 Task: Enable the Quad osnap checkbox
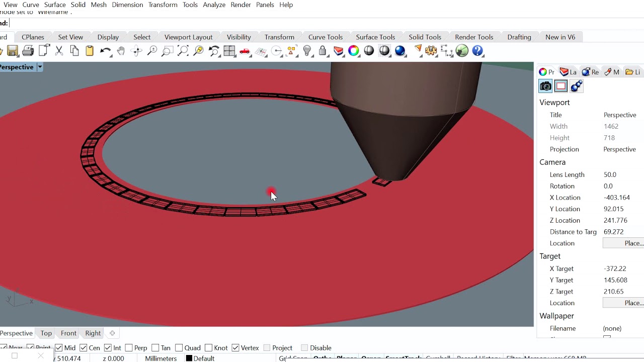click(179, 348)
